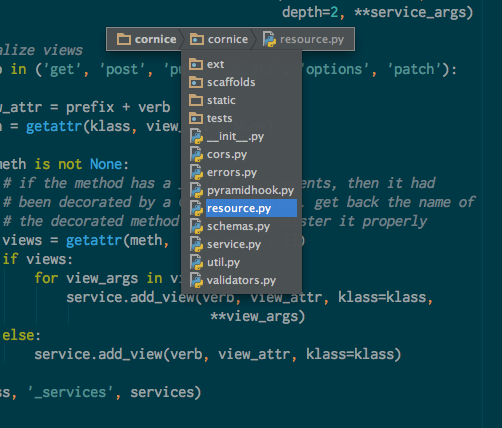502x428 pixels.
Task: Open util.py from the list
Action: coord(241,262)
